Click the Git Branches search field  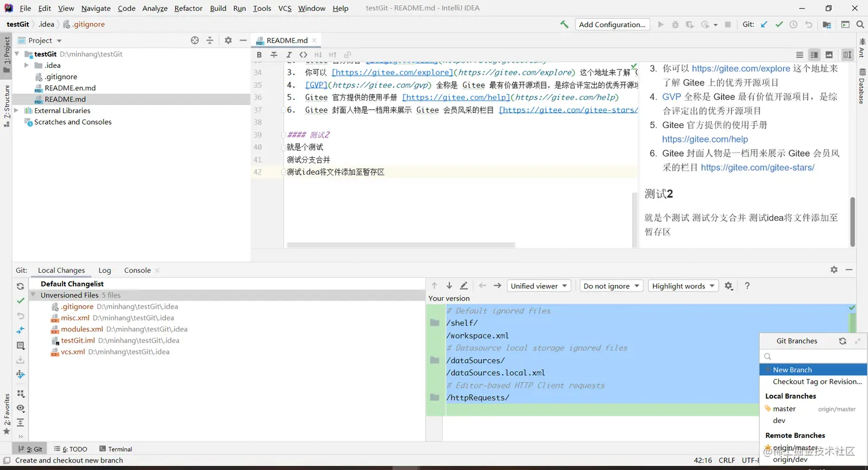(813, 356)
